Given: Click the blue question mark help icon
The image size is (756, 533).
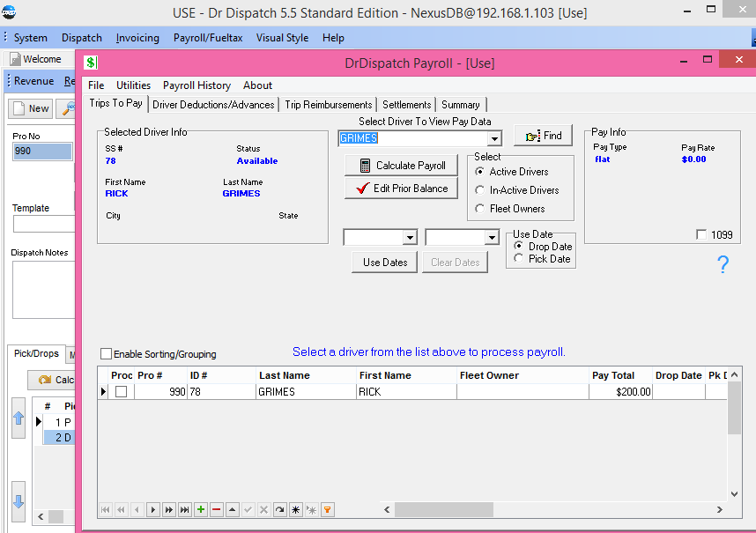Looking at the screenshot, I should 723,264.
